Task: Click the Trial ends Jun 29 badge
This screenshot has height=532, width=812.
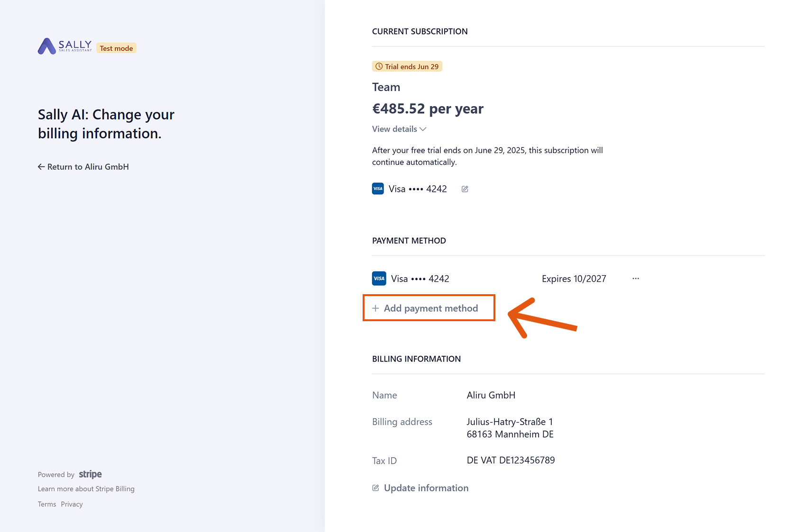Action: click(x=407, y=66)
